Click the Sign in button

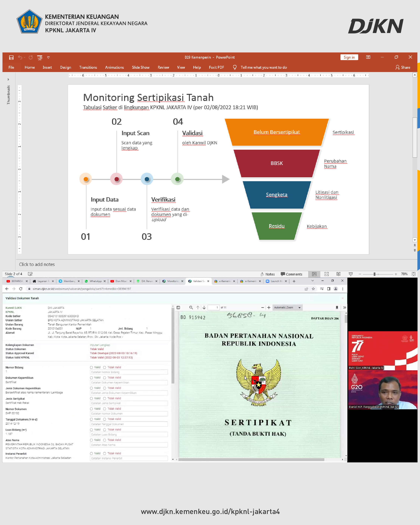click(349, 57)
